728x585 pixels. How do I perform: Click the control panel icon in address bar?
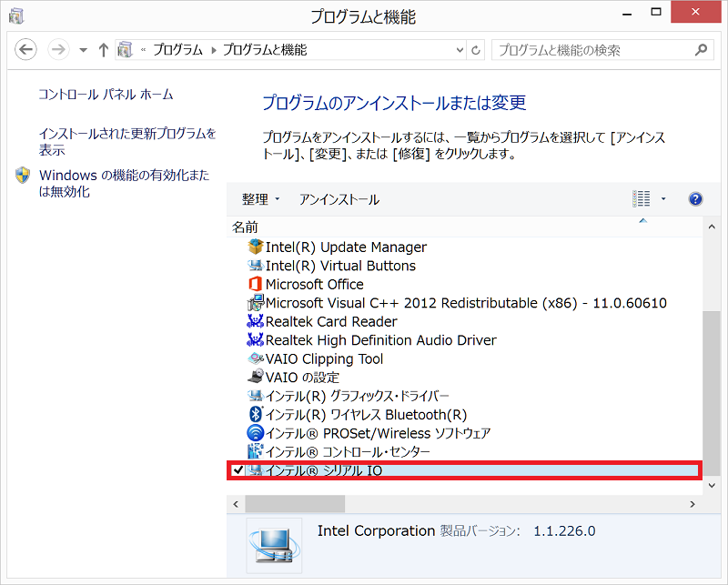pos(125,50)
